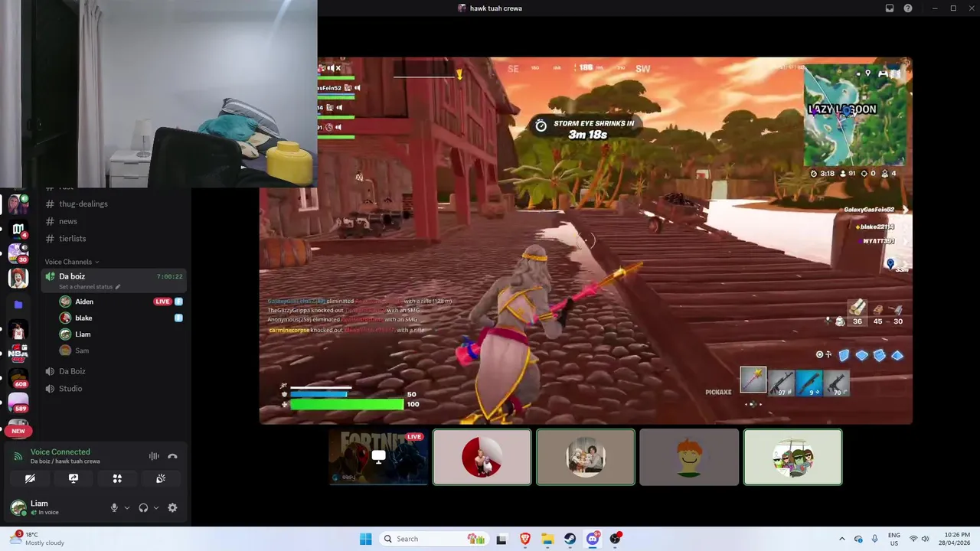The height and width of the screenshot is (551, 980).
Task: Open the server with the 4 badge
Action: tap(18, 228)
